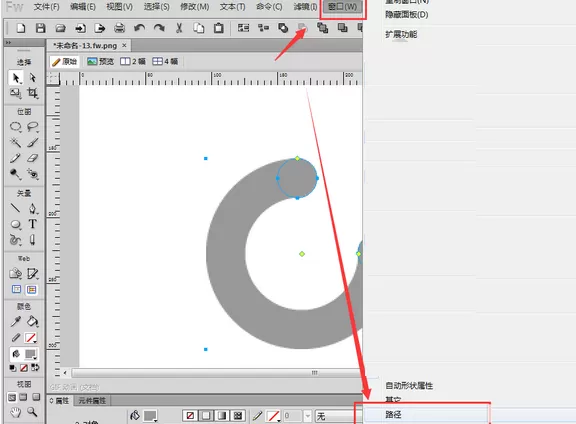Open the stroke color swatch in properties panel
The image size is (576, 424).
(274, 416)
